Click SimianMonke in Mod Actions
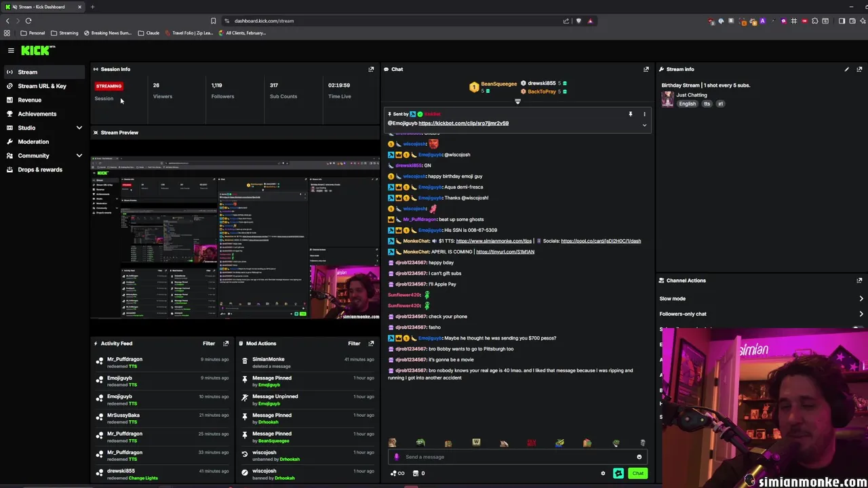This screenshot has height=488, width=868. pyautogui.click(x=269, y=359)
